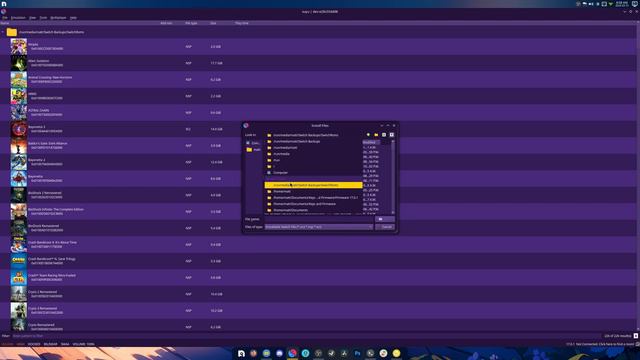640x360 pixels.
Task: Click the active emulator taskbar icon
Action: (292, 353)
